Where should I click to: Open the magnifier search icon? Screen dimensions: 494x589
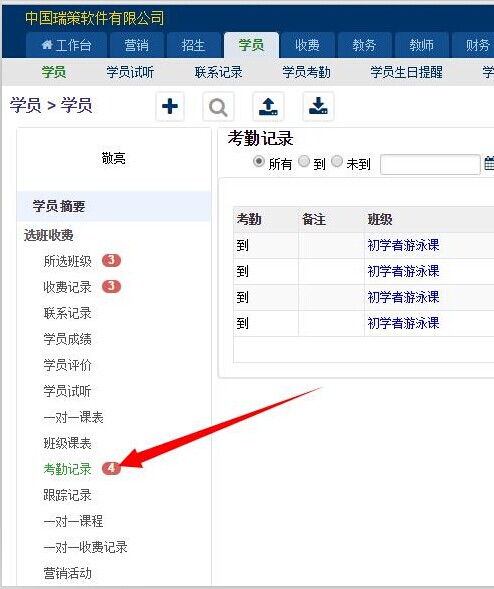218,107
